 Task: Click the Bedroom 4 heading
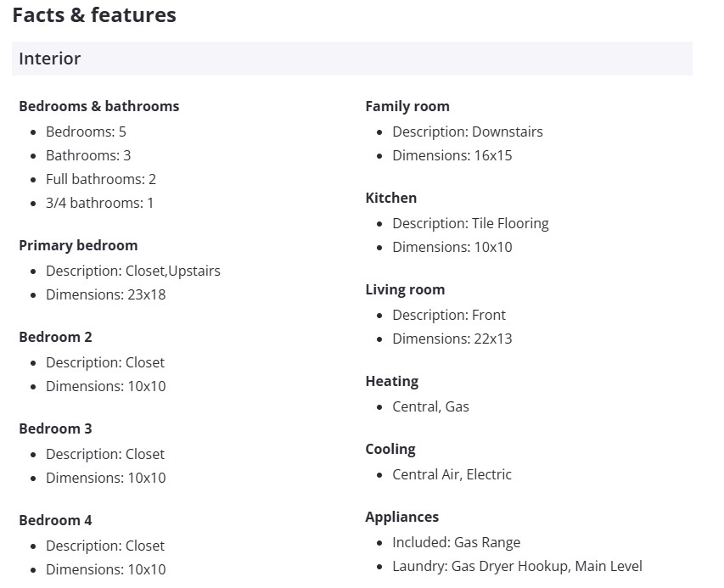point(55,520)
